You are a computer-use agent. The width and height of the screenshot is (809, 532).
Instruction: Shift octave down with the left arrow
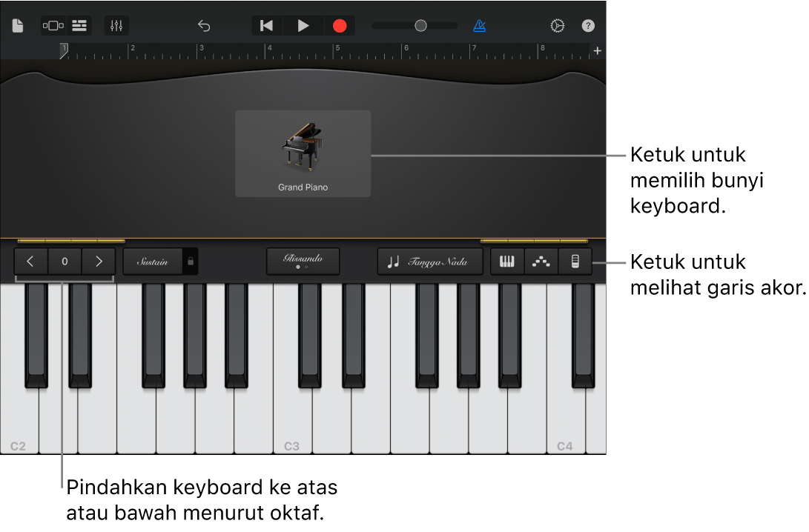(30, 262)
